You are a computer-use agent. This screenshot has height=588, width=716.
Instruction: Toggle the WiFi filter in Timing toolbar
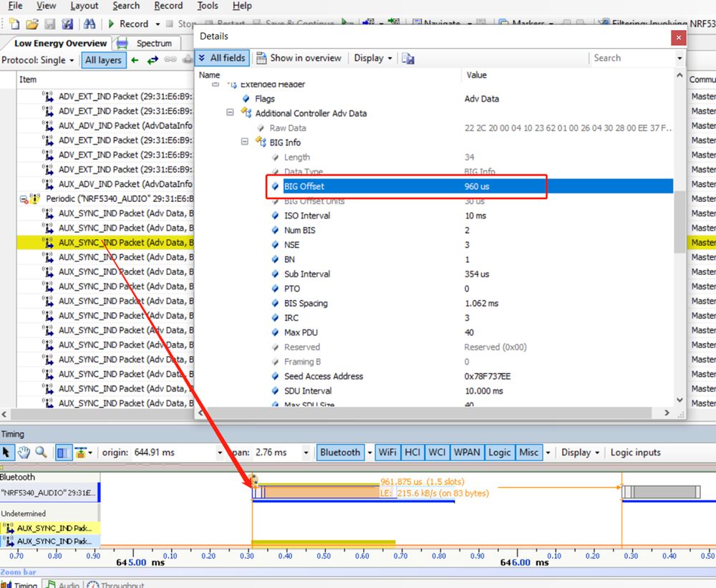coord(387,453)
